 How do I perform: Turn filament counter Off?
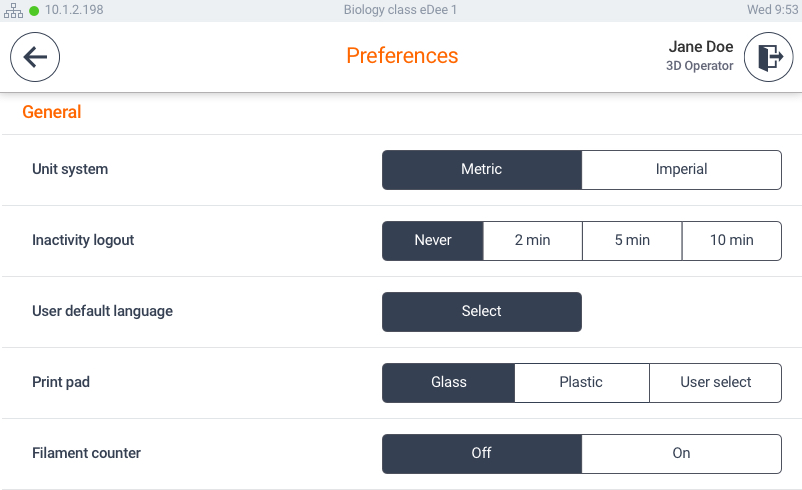(x=482, y=454)
